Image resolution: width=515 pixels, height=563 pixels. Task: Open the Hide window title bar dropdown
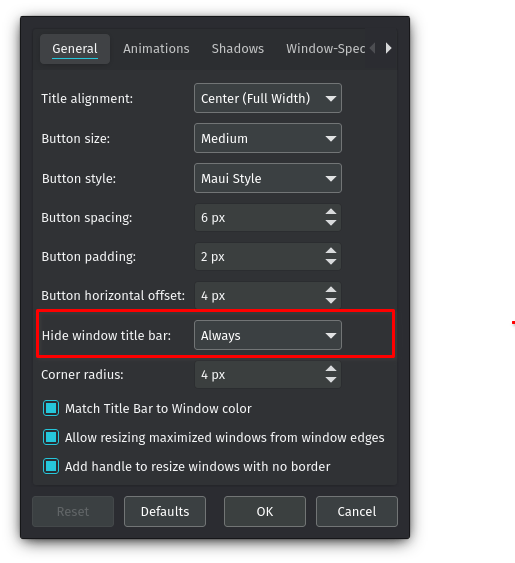click(268, 335)
